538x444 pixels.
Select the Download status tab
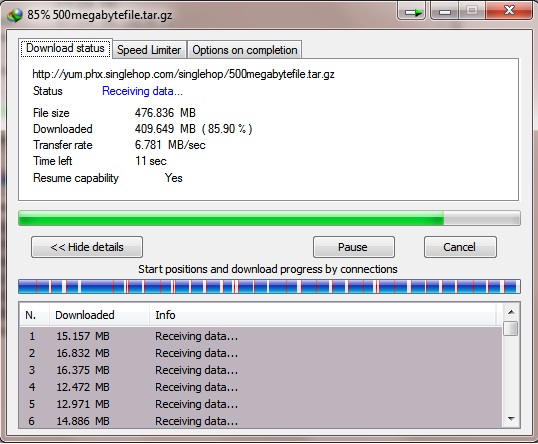click(x=65, y=48)
